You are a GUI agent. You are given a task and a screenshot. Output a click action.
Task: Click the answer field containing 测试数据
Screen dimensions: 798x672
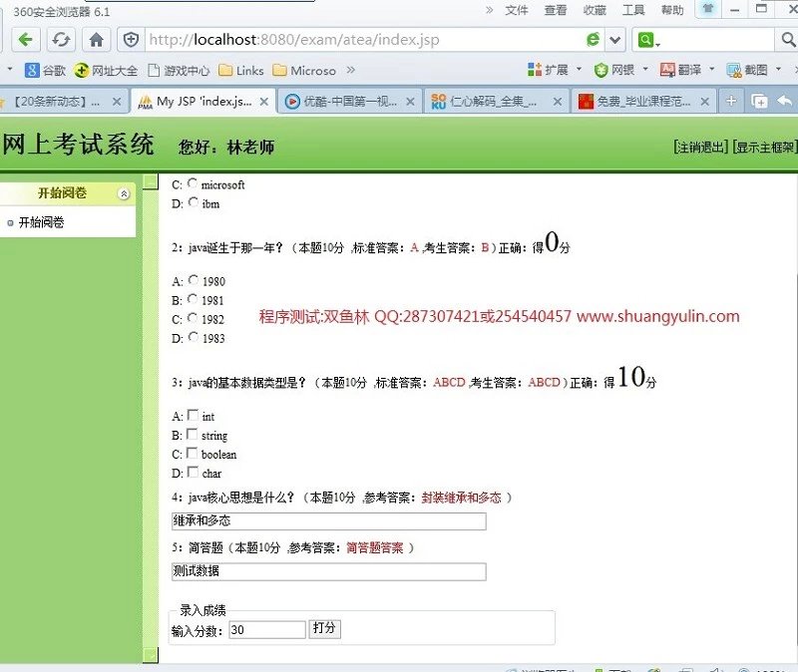(x=329, y=571)
